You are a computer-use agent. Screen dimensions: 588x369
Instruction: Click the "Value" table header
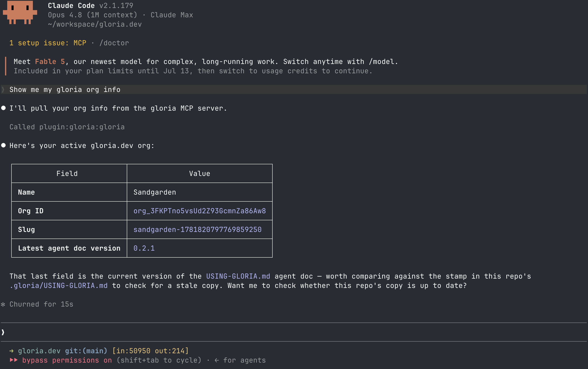click(199, 174)
